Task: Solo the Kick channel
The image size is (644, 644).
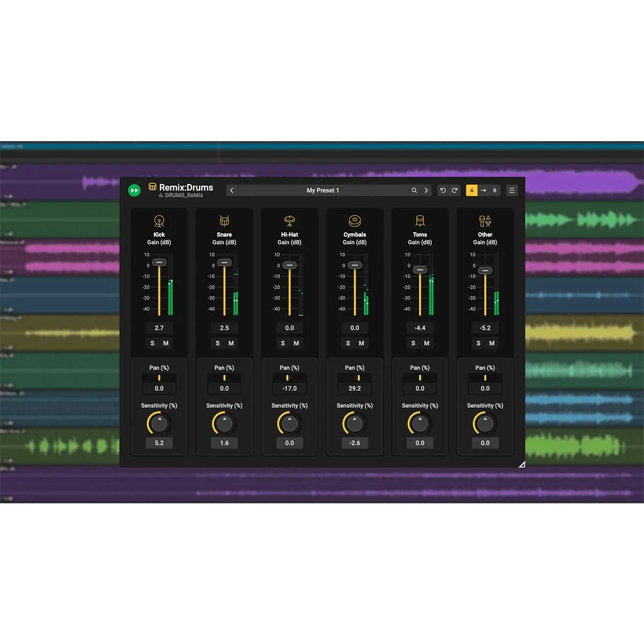Action: click(x=152, y=343)
